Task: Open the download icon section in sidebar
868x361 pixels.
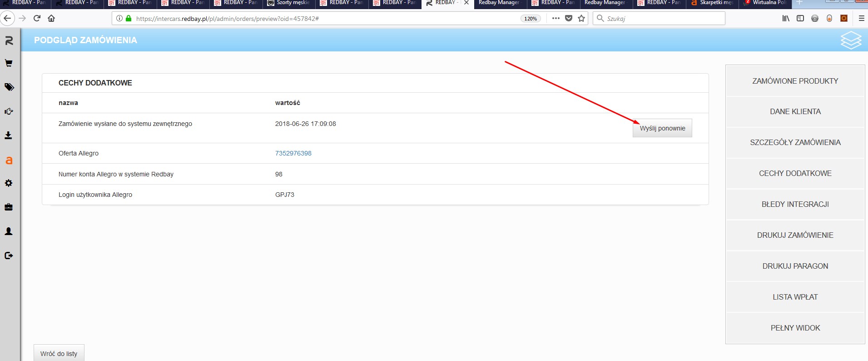Action: tap(9, 135)
